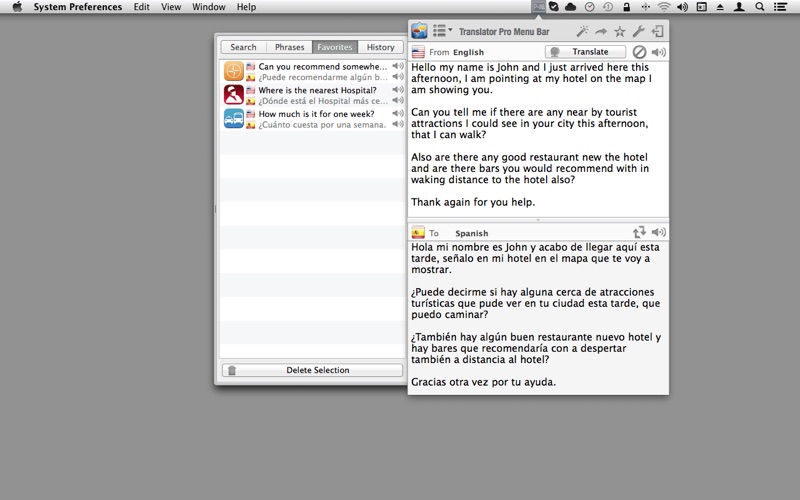Swap languages using the swap arrows icon

639,232
